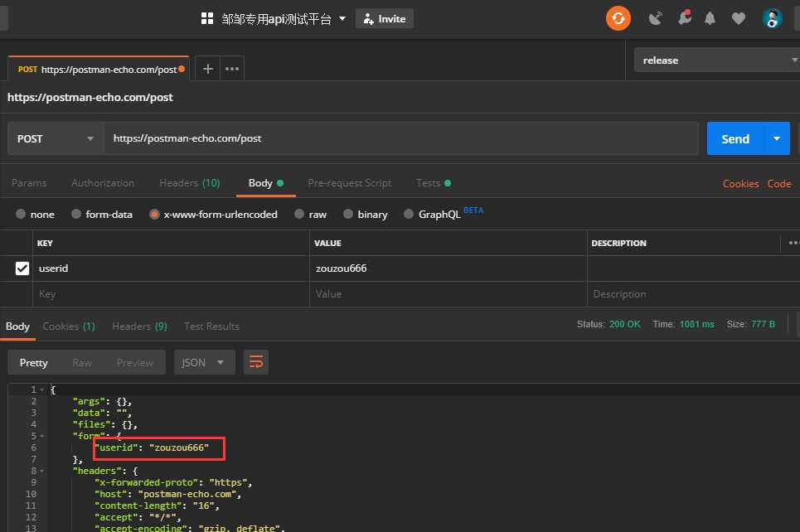800x532 pixels.
Task: Switch response view to Preview
Action: tap(134, 363)
